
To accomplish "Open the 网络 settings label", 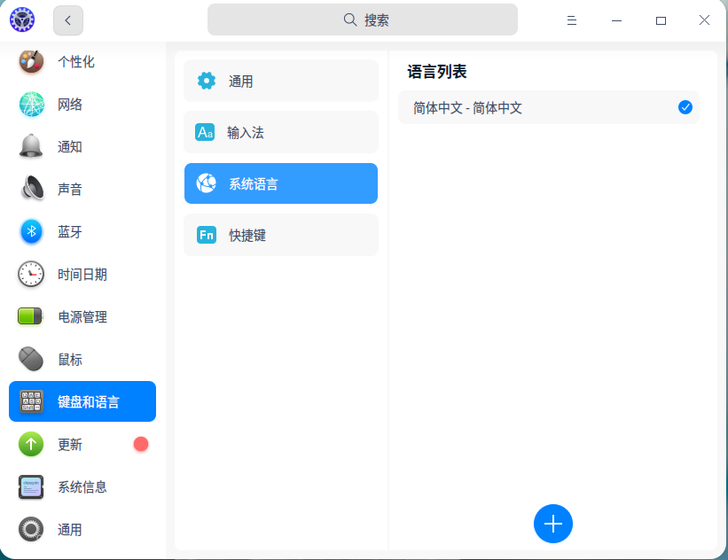I will (x=70, y=105).
